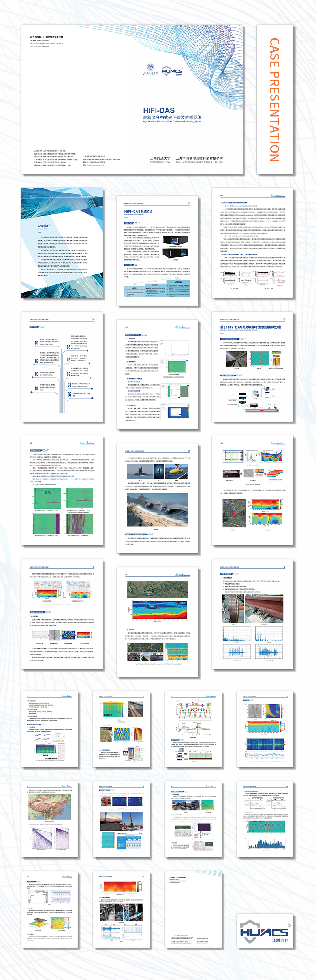The width and height of the screenshot is (316, 980).
Task: Click the Shanghai Jiao Tong University emblem on cover
Action: click(x=150, y=70)
